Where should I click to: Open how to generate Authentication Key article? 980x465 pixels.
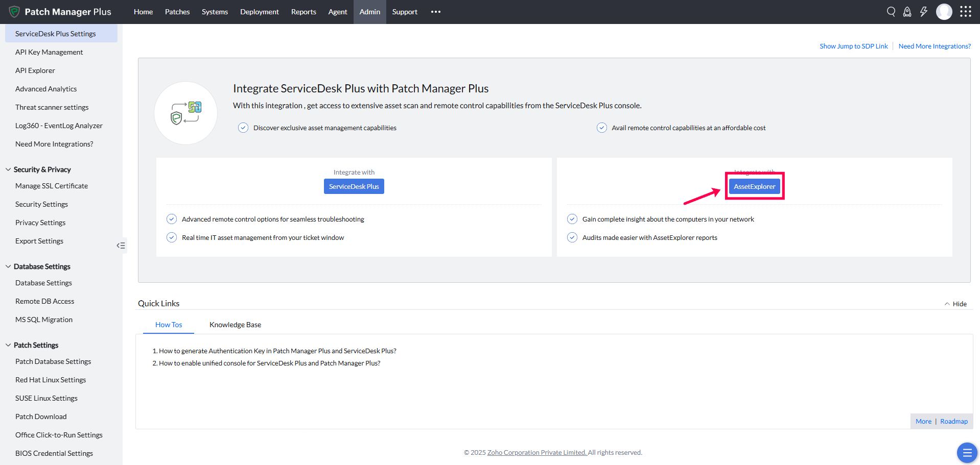pyautogui.click(x=277, y=351)
